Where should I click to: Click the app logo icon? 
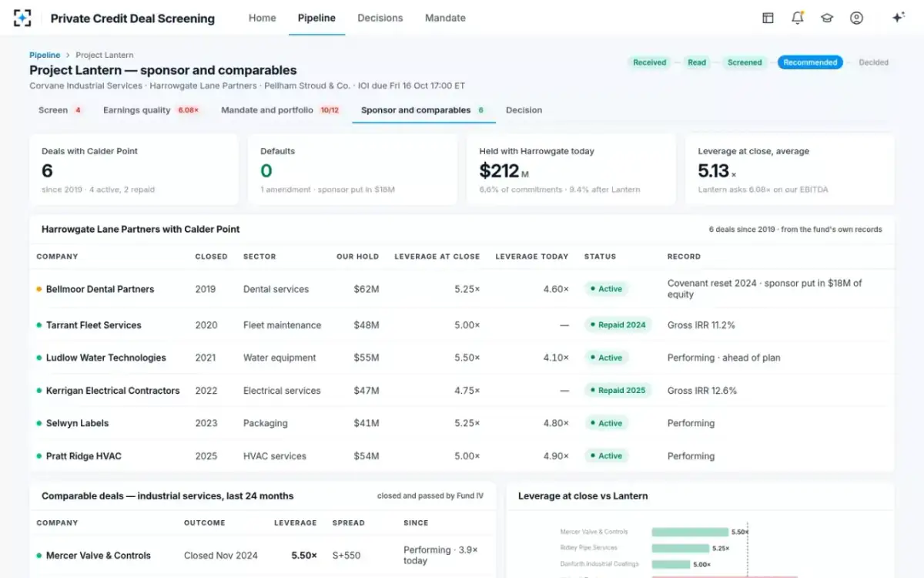[x=23, y=18]
